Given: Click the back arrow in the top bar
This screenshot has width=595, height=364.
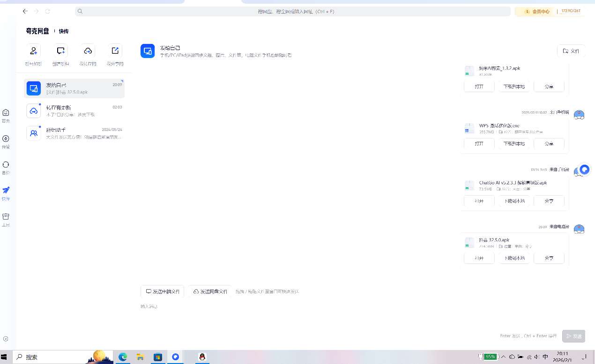Looking at the screenshot, I should (25, 11).
